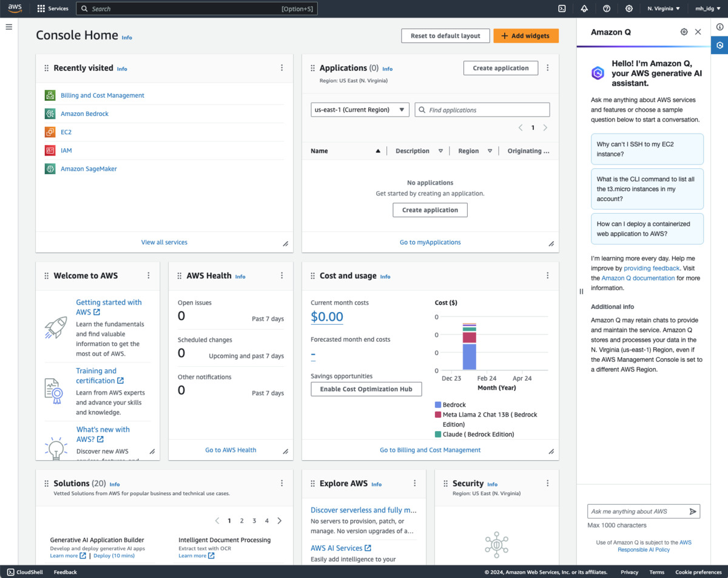728x578 pixels.
Task: Open help using the question mark icon
Action: click(606, 8)
